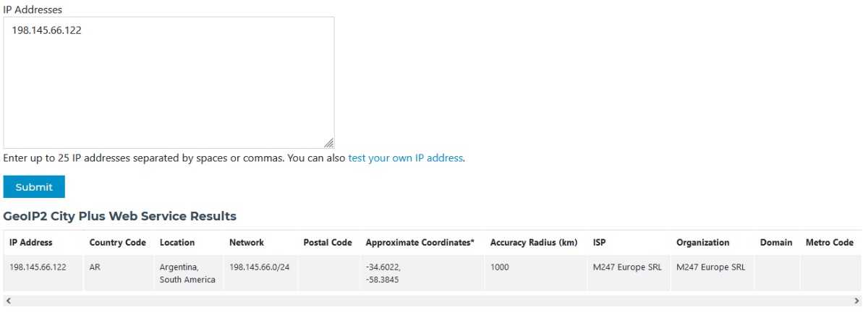The image size is (868, 315).
Task: Click the ISP column header
Action: click(600, 243)
